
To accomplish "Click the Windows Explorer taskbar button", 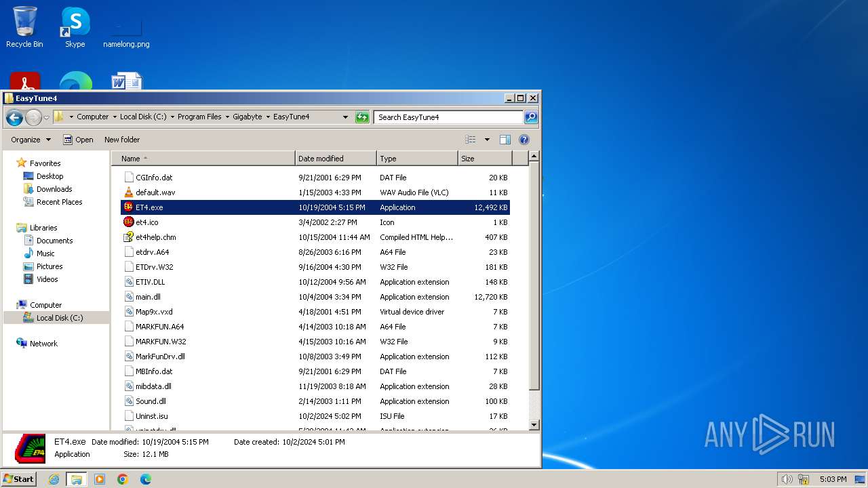I will (x=77, y=479).
